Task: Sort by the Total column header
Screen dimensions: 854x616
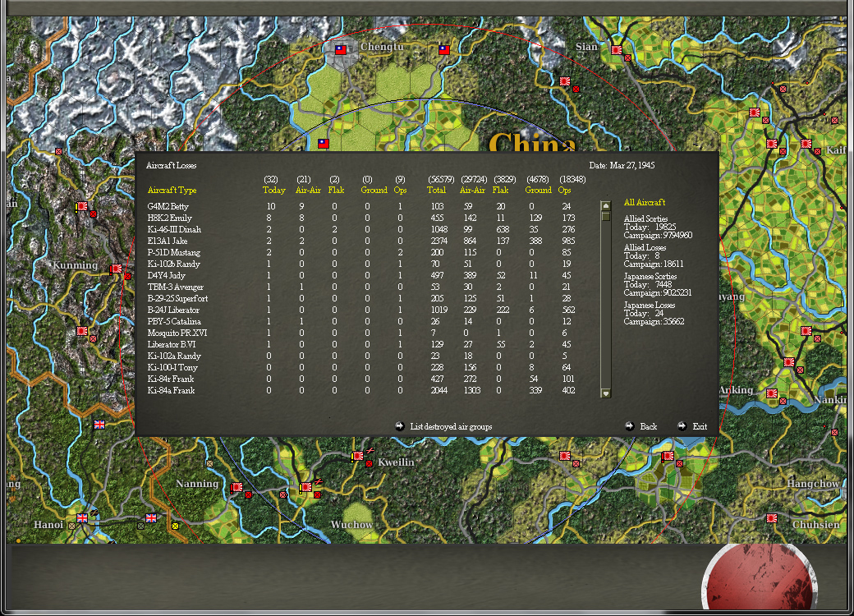Action: click(x=436, y=190)
